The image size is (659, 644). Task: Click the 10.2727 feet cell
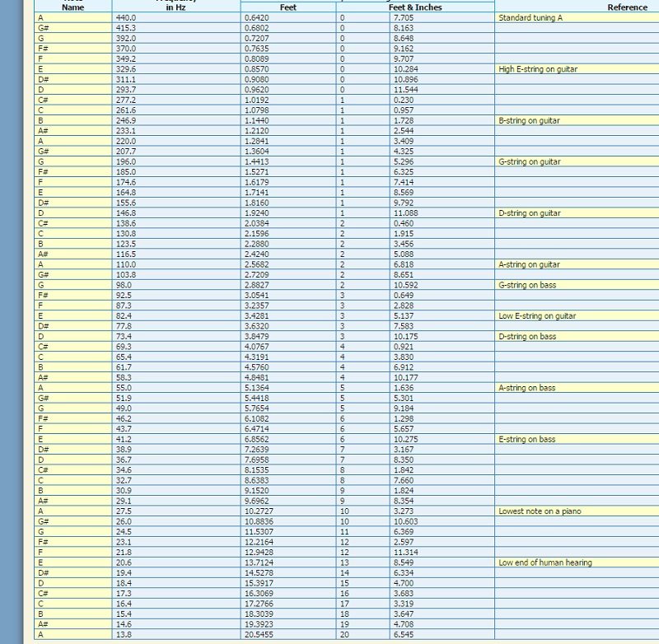(288, 511)
